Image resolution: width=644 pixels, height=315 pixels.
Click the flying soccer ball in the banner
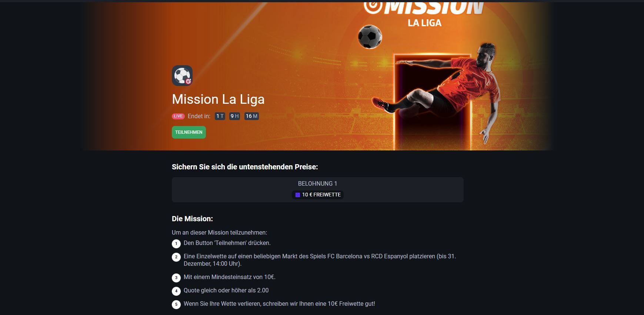[x=370, y=37]
